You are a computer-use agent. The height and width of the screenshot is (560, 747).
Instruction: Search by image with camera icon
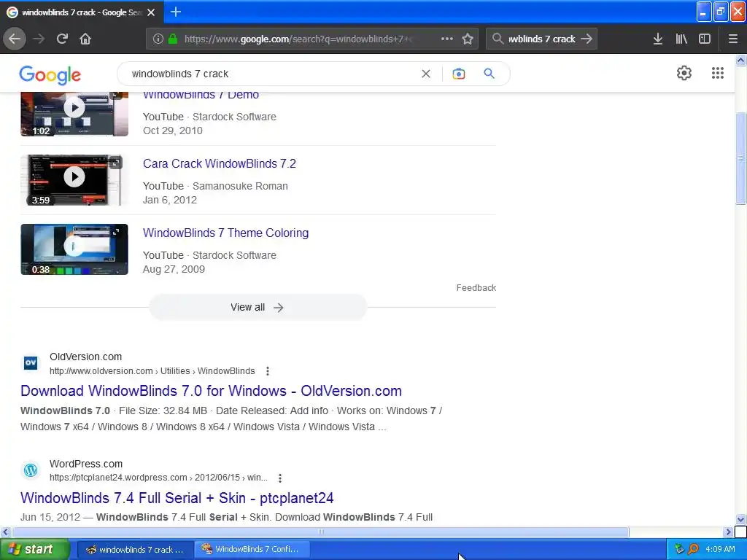pyautogui.click(x=458, y=74)
